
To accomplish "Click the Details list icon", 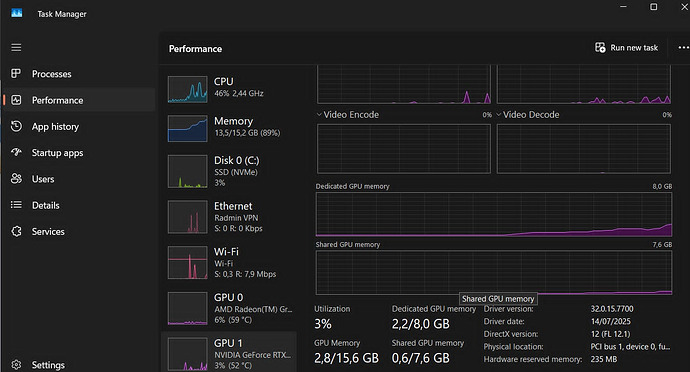I will pyautogui.click(x=16, y=205).
